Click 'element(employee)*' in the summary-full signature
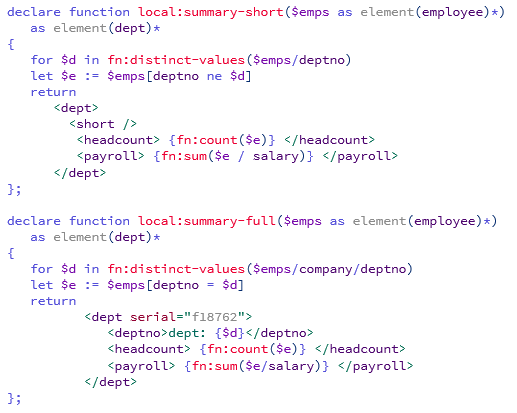 (x=422, y=221)
